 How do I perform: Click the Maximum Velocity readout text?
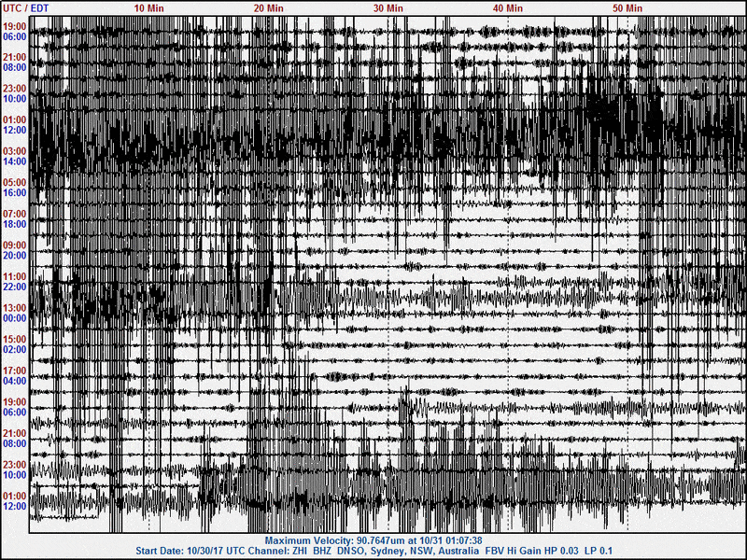[373, 540]
